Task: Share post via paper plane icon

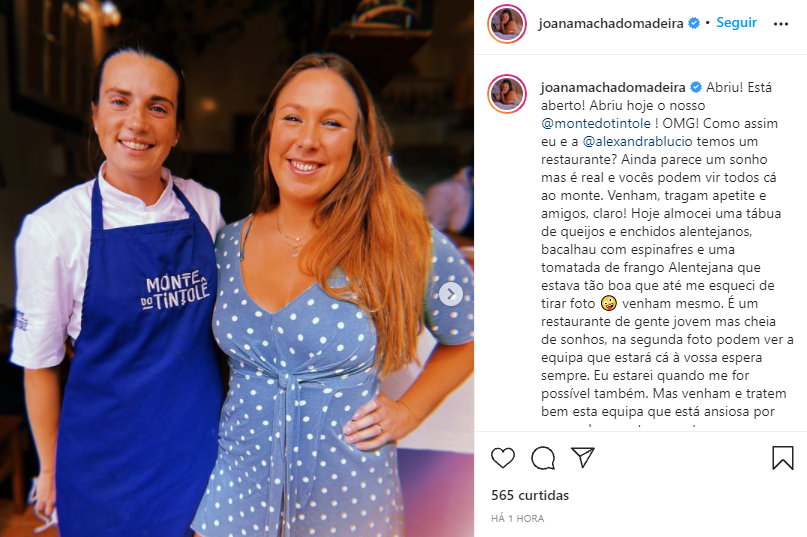Action: click(x=583, y=457)
